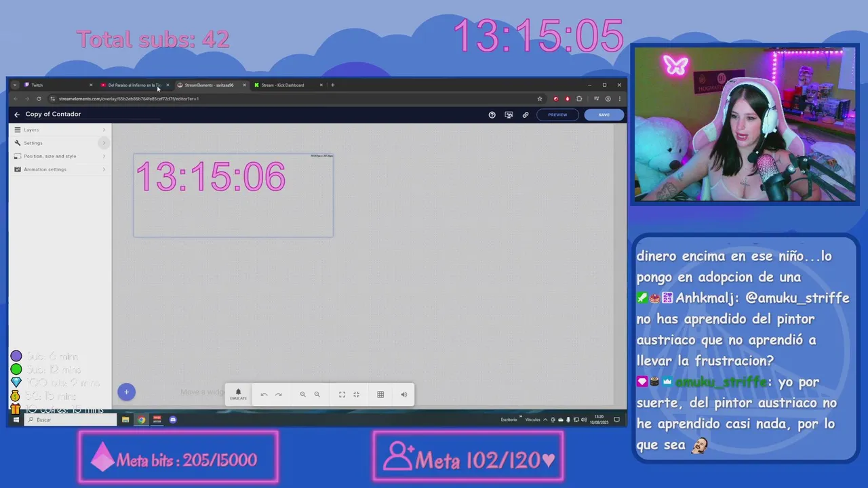The width and height of the screenshot is (868, 488).
Task: Click the Settings wrench icon
Action: pyautogui.click(x=18, y=143)
